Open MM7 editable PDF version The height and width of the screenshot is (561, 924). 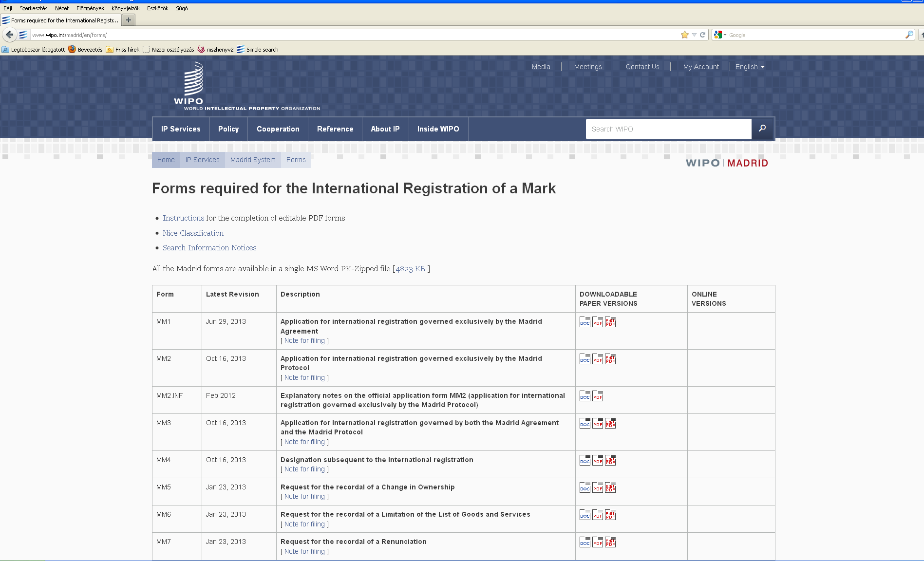pos(610,542)
